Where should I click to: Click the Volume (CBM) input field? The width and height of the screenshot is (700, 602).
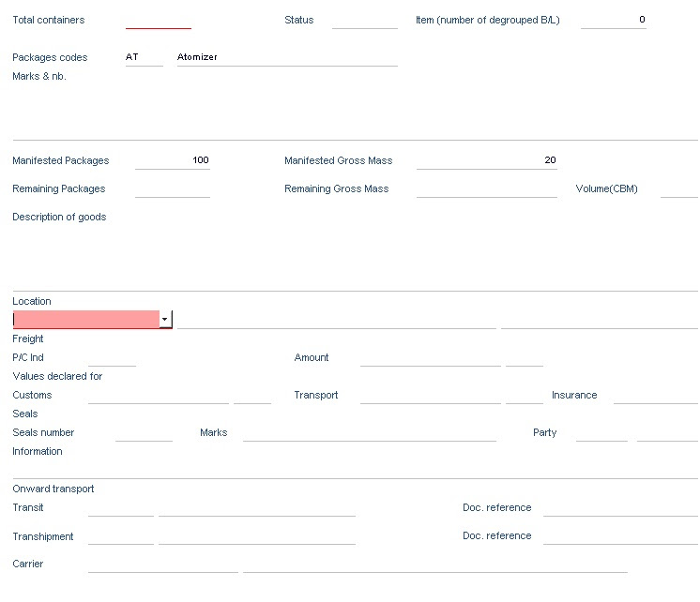pos(678,188)
